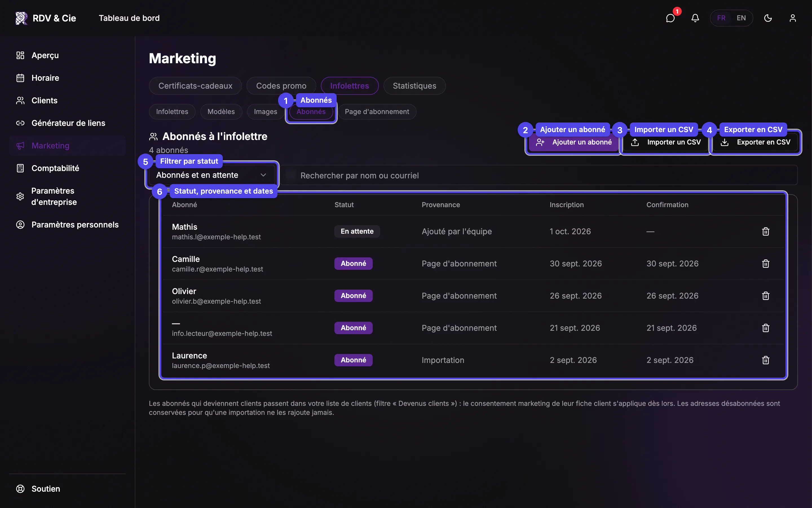Open Horaire in the sidebar
The width and height of the screenshot is (812, 508).
click(x=67, y=78)
